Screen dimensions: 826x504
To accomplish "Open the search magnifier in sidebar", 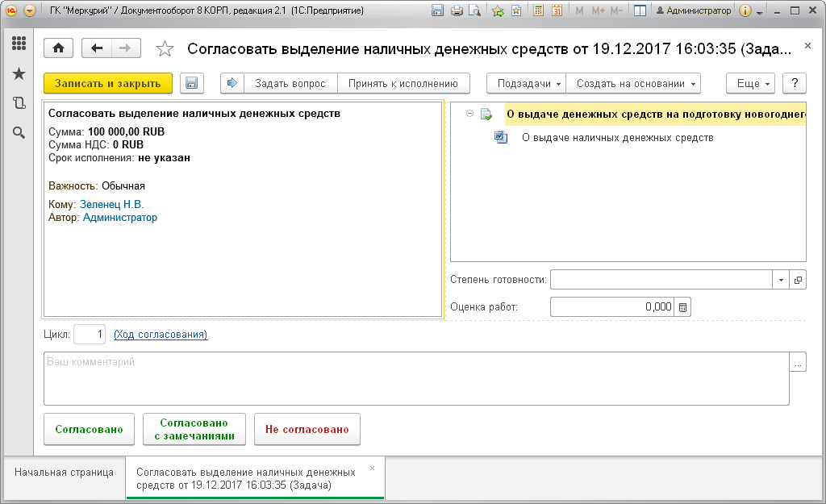I will point(19,133).
